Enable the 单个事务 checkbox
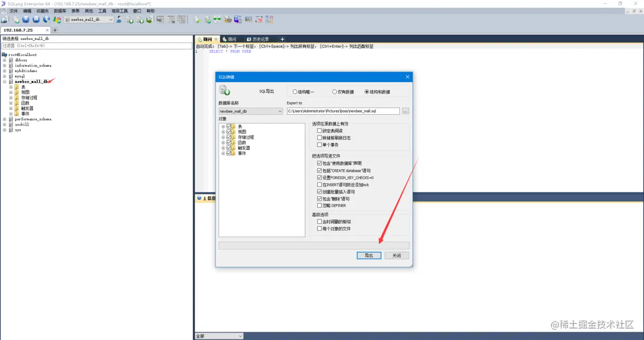The height and width of the screenshot is (340, 644). click(319, 145)
